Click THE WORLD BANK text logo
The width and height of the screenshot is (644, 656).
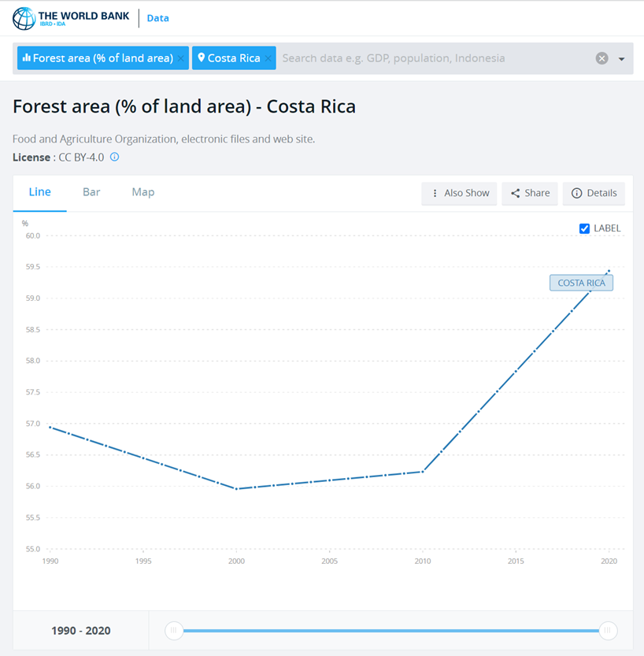(83, 16)
